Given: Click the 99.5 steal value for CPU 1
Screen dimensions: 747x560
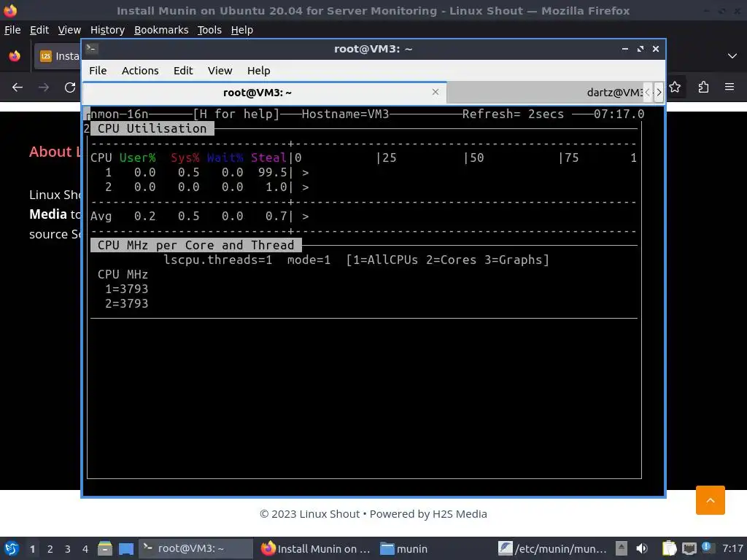Looking at the screenshot, I should [273, 172].
